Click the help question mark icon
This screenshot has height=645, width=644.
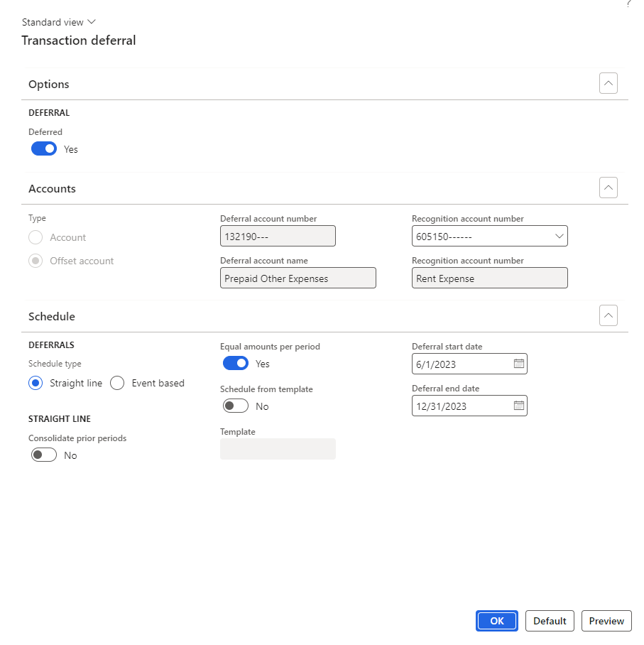tap(628, 4)
